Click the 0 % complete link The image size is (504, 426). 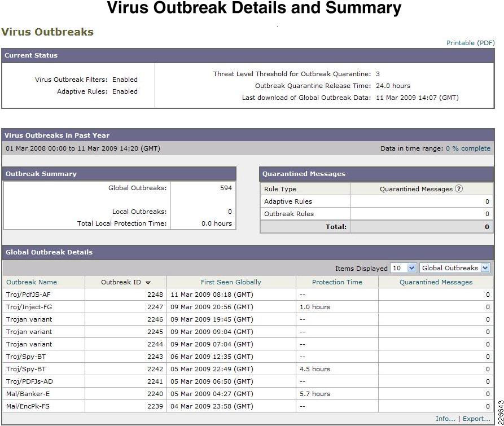point(468,148)
